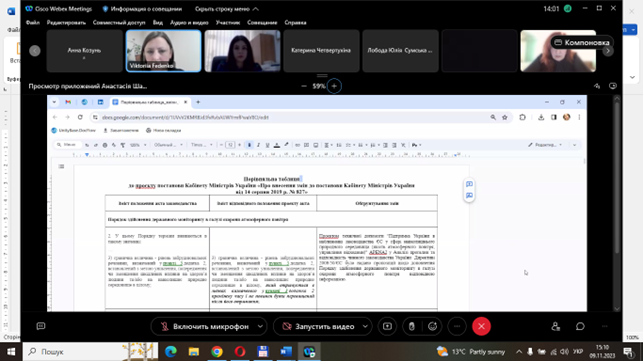Open the Компоновка layout menu
The width and height of the screenshot is (643, 361).
[582, 43]
